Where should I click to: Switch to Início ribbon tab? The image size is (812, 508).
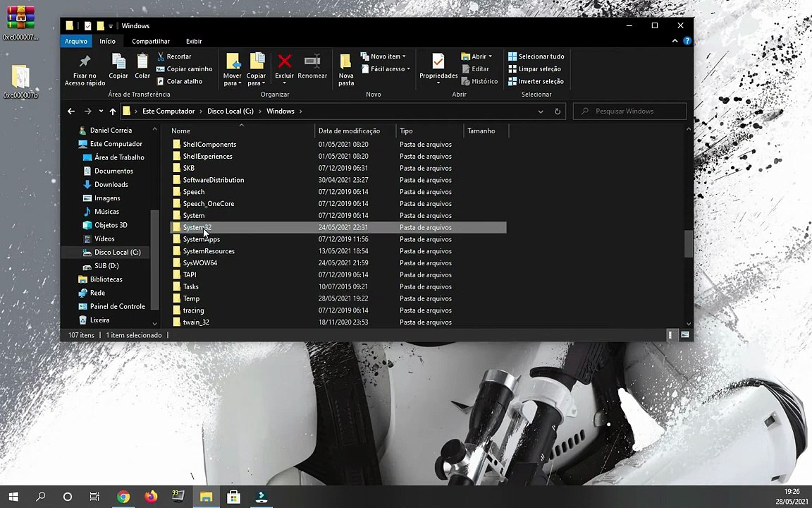(x=108, y=41)
